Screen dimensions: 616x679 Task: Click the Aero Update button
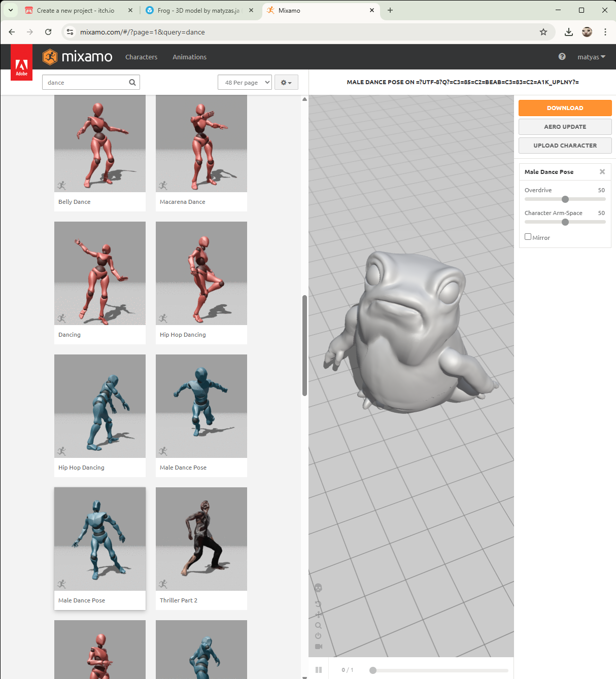pyautogui.click(x=565, y=127)
